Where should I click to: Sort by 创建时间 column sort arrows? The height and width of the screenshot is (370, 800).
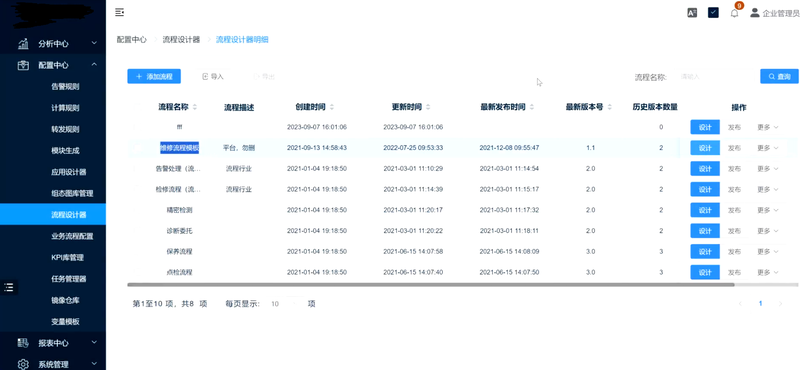332,107
